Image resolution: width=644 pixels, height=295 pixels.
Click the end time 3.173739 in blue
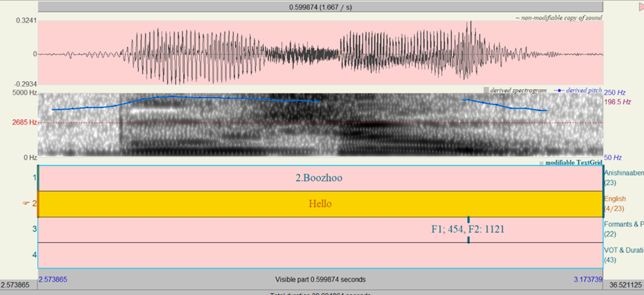click(588, 279)
